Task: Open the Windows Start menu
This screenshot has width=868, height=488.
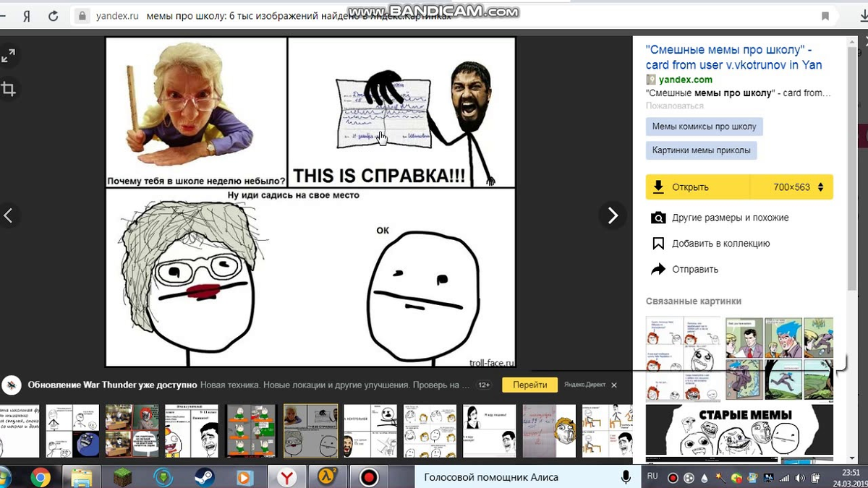Action: (x=4, y=477)
